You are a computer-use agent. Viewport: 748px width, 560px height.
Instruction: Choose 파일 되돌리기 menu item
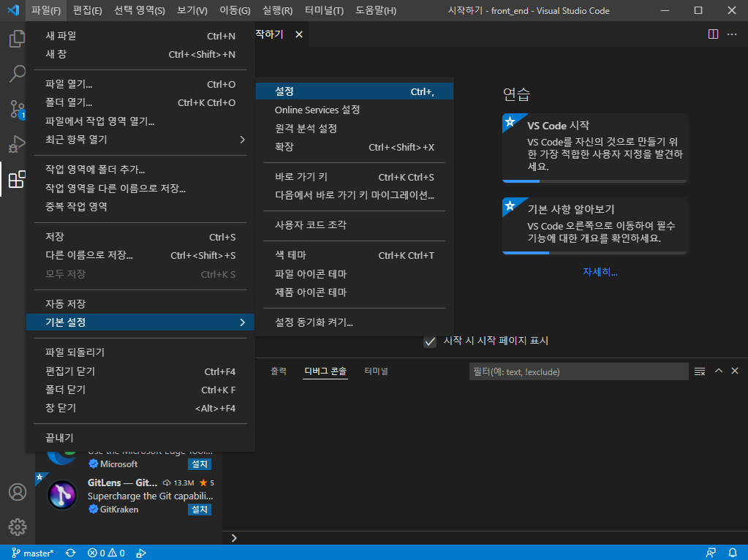point(140,352)
